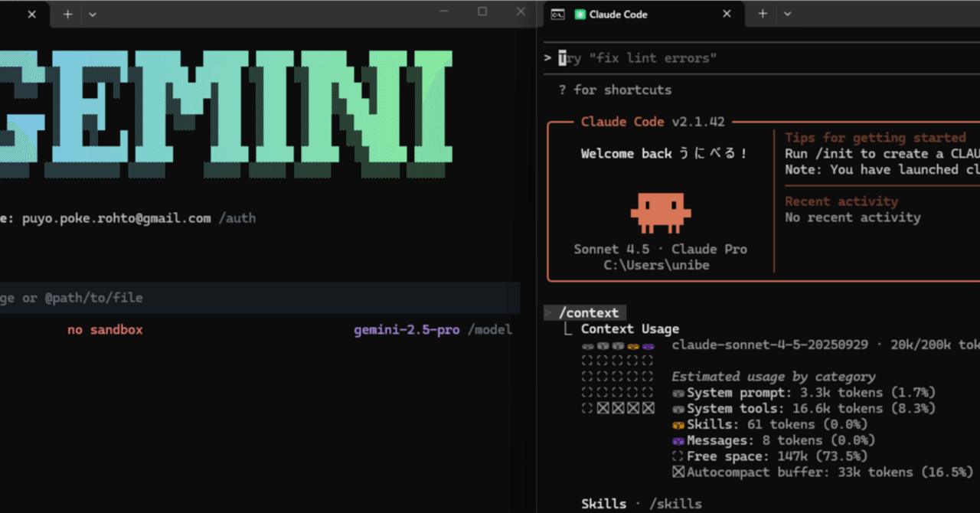
Task: Click the Free space category icon
Action: [678, 456]
